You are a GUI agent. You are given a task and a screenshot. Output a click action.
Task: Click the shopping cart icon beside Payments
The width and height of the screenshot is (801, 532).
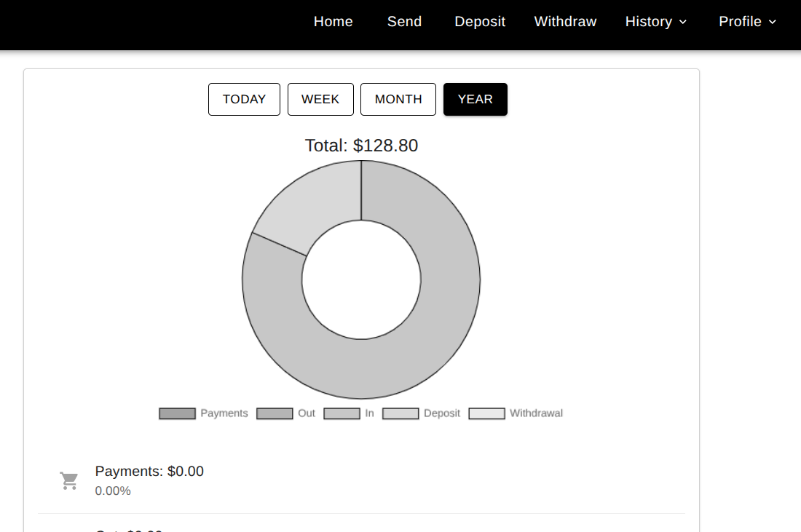click(x=69, y=481)
